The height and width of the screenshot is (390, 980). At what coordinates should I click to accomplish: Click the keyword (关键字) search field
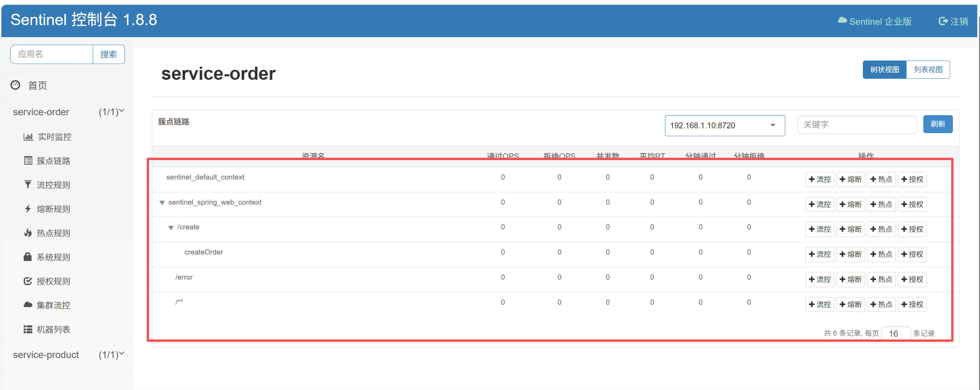coord(856,124)
